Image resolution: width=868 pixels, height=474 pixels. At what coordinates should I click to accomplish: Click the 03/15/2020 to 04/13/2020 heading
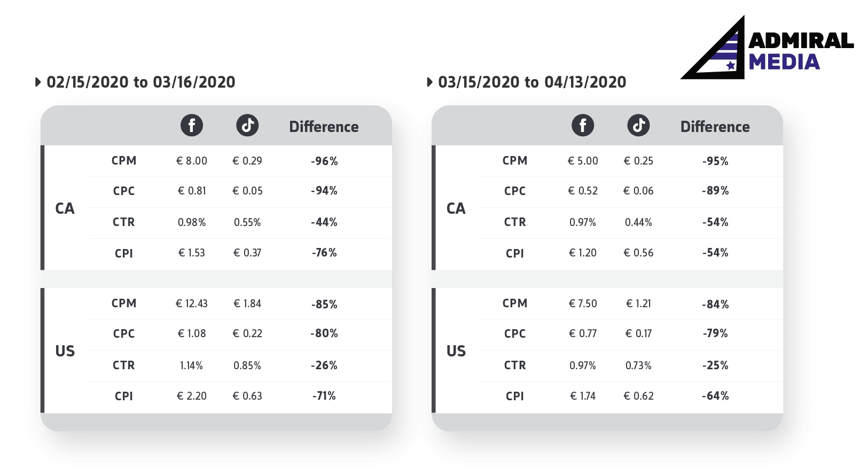[x=532, y=82]
